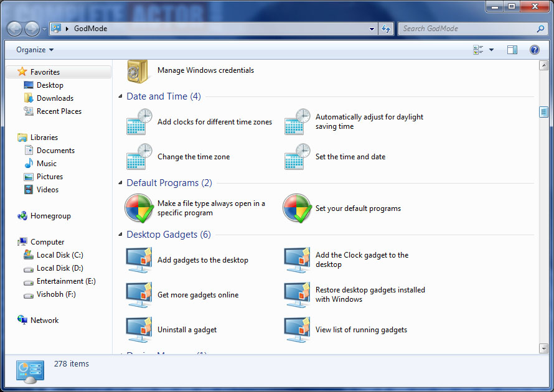554x392 pixels.
Task: Select the Change the time zone icon
Action: click(x=139, y=156)
